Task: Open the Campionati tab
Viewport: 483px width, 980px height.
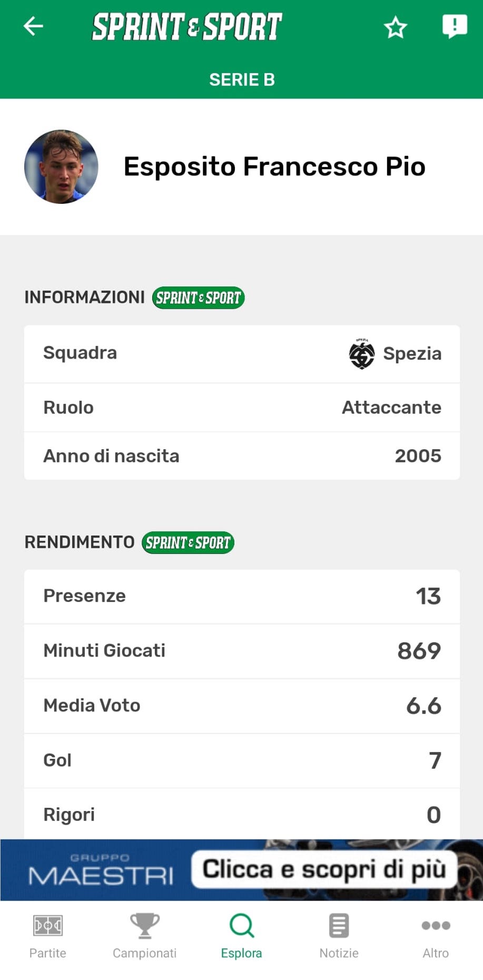Action: pyautogui.click(x=144, y=936)
